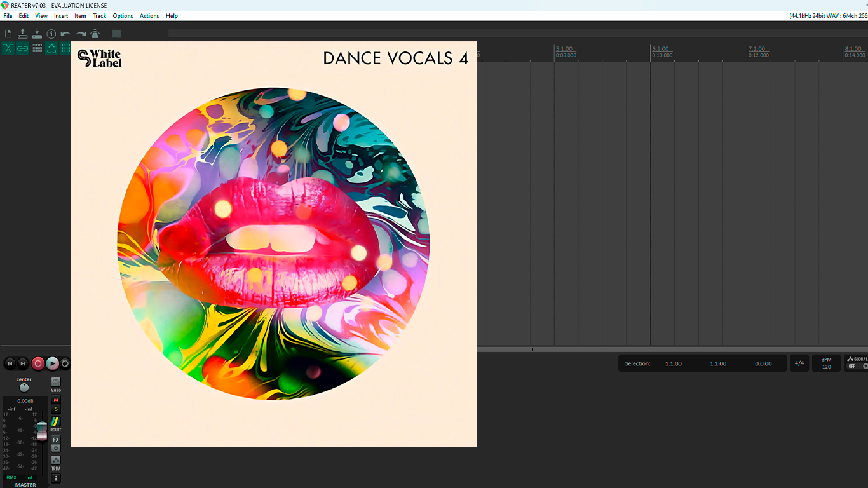The height and width of the screenshot is (488, 868).
Task: Click ruler marker at measure 5.1.00
Action: [x=564, y=49]
